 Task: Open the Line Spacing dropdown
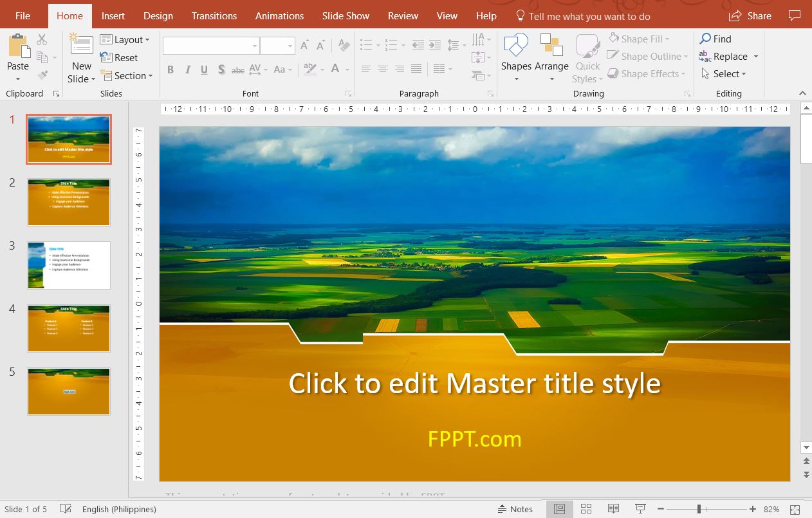click(x=456, y=45)
